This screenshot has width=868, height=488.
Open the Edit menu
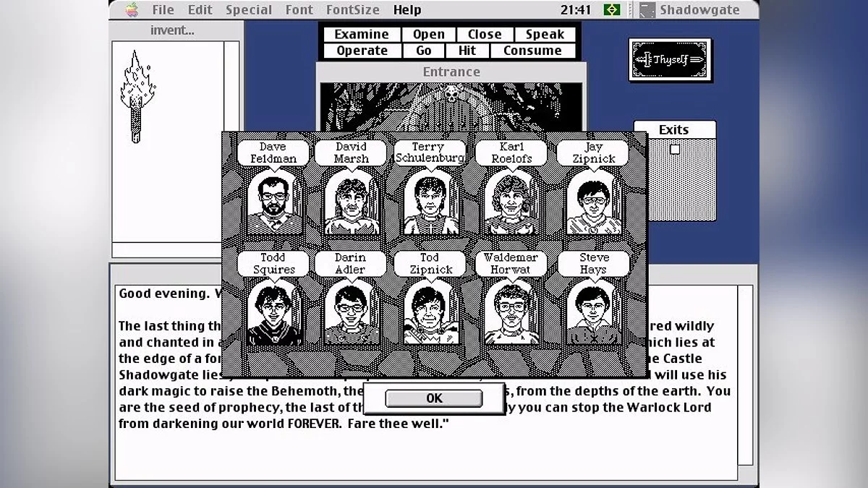point(200,9)
